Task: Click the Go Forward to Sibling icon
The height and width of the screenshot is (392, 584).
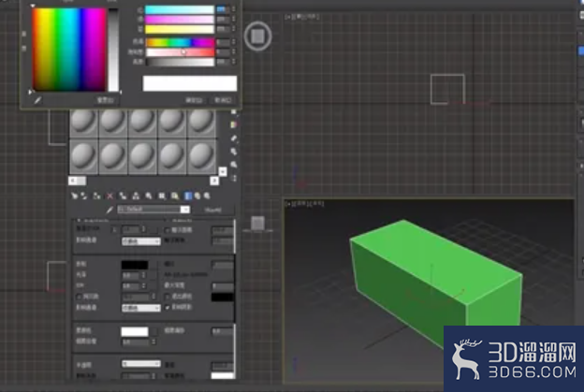Action: tap(207, 196)
